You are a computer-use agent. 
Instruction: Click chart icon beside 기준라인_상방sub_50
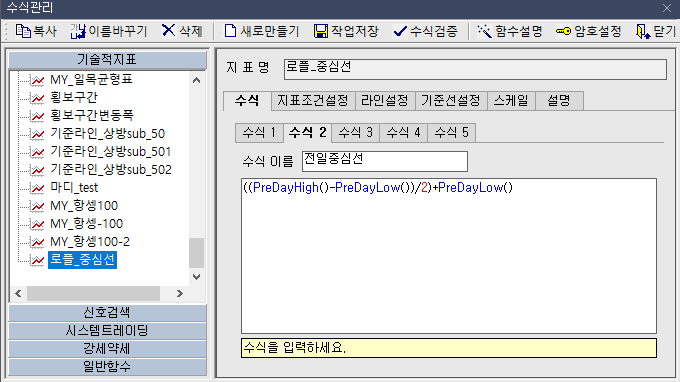click(x=38, y=134)
